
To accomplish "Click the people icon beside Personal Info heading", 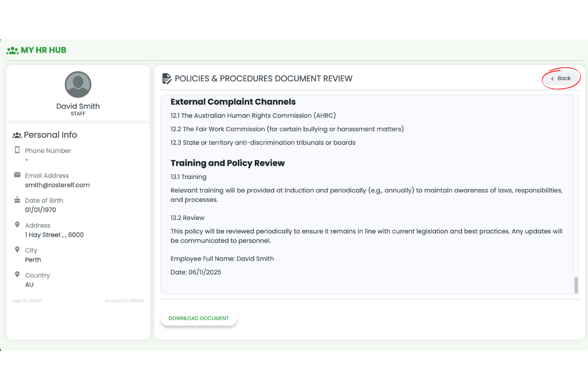I will click(16, 135).
